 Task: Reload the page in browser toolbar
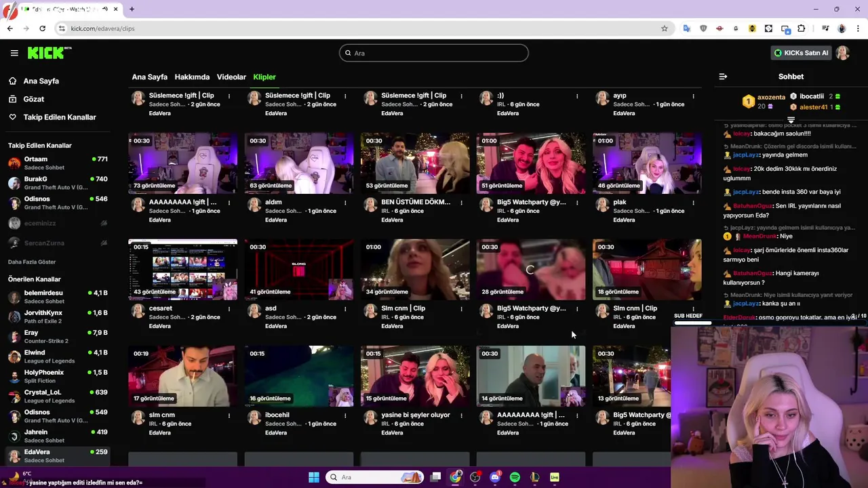(x=42, y=28)
